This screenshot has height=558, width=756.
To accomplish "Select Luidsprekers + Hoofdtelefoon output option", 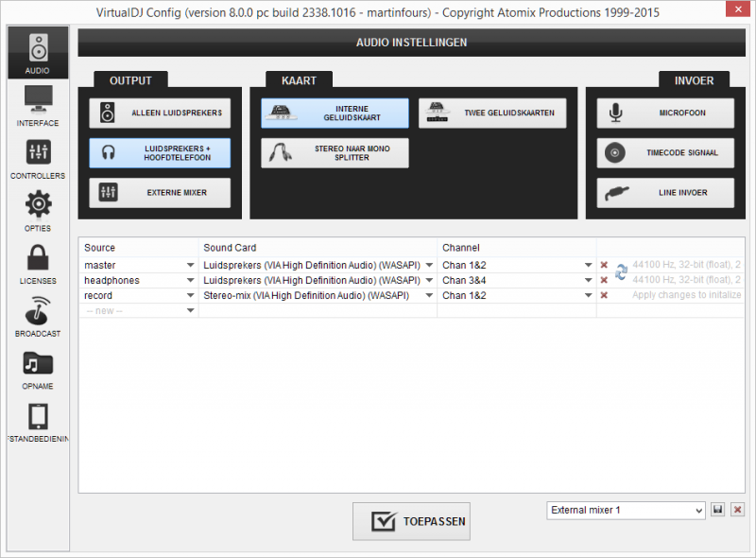I will coord(160,153).
